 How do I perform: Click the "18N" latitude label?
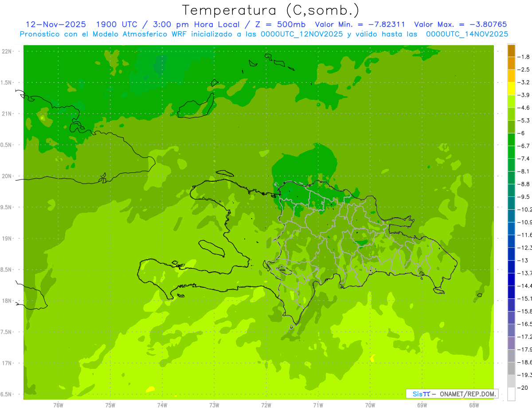[x=7, y=301]
